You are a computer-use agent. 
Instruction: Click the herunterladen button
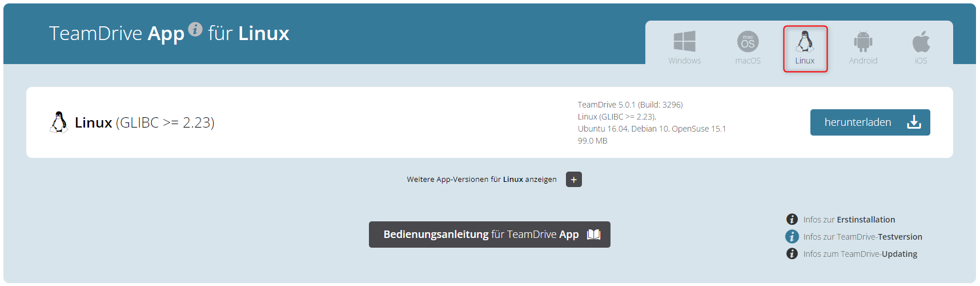tap(870, 122)
